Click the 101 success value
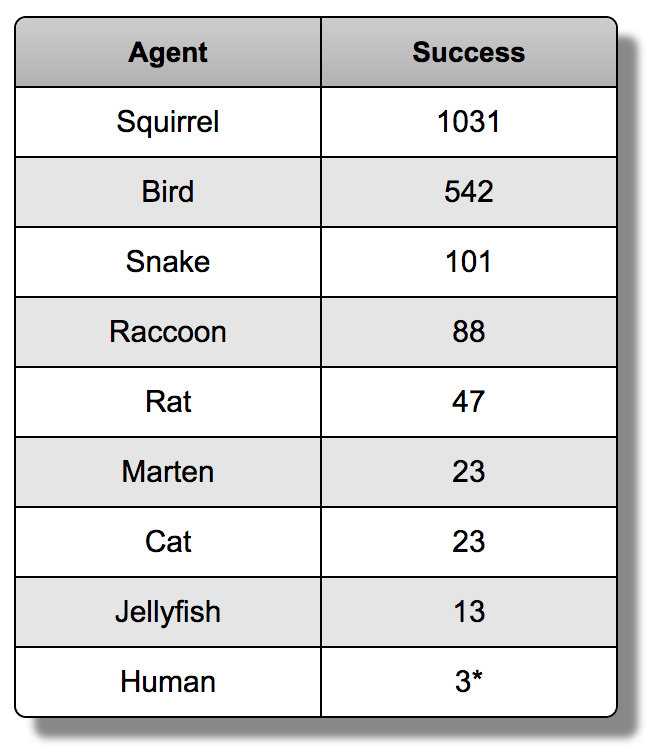The image size is (650, 756). coord(469,262)
